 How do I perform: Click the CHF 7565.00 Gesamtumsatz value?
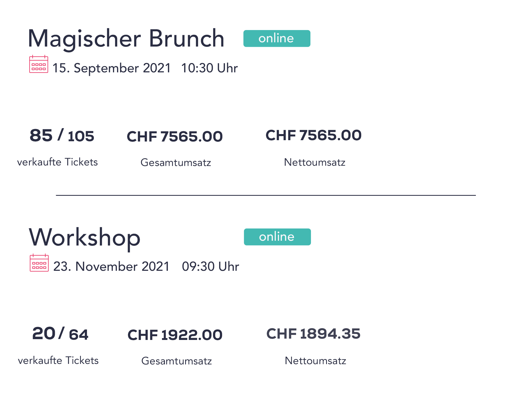coord(175,136)
